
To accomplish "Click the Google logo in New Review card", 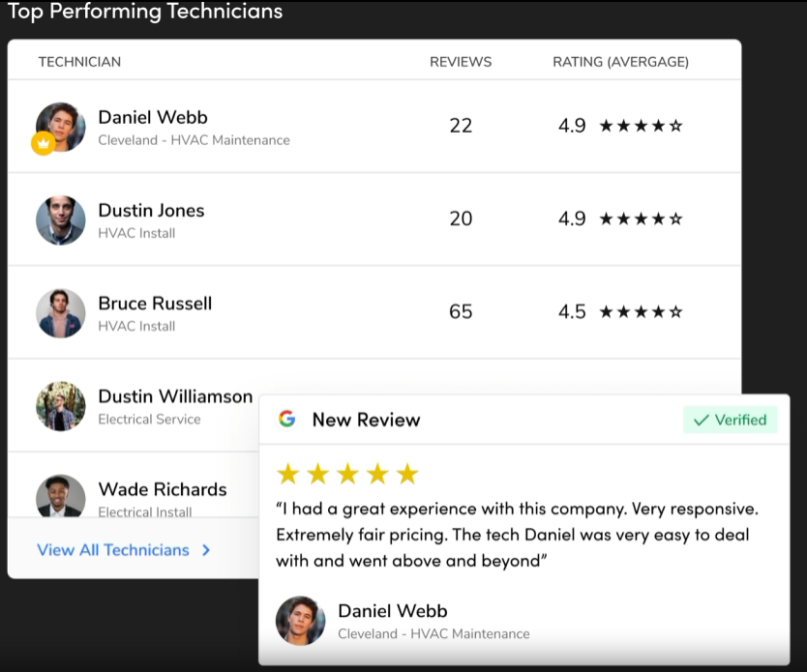I will click(287, 419).
